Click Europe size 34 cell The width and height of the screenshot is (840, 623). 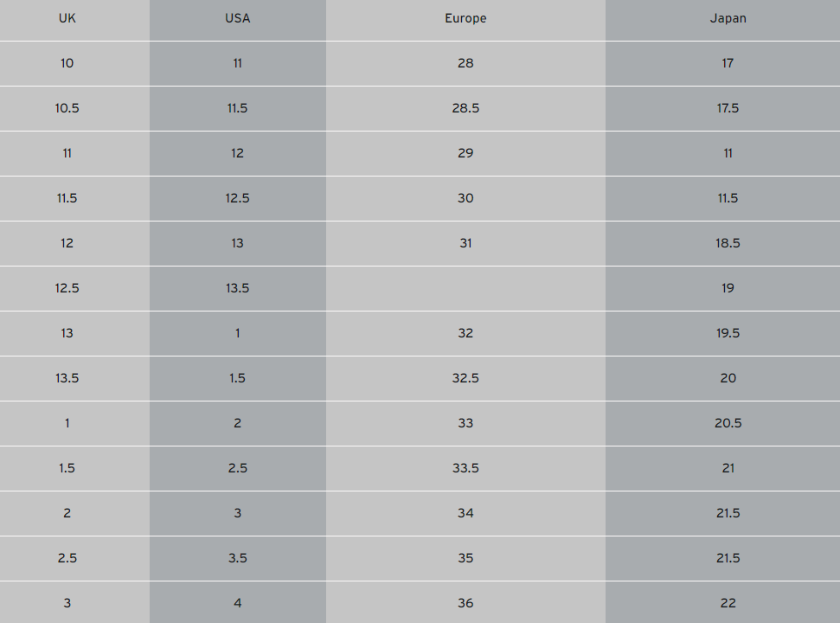465,513
